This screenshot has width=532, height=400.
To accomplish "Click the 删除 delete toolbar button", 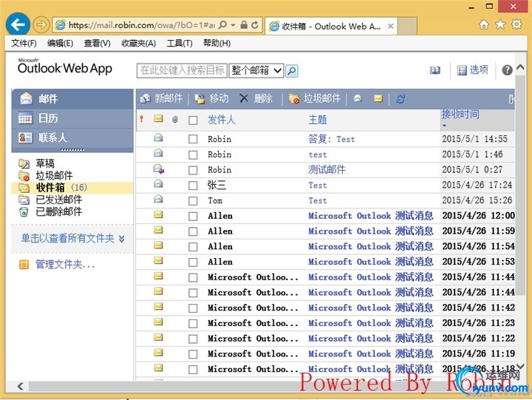I will click(x=256, y=98).
